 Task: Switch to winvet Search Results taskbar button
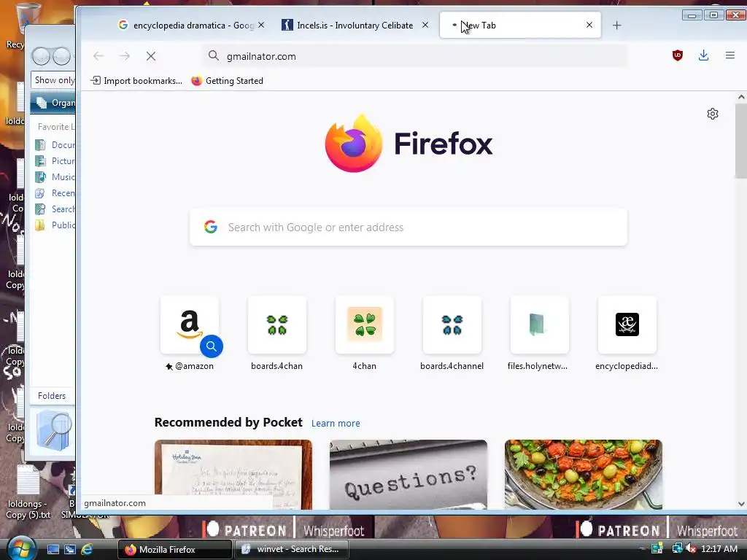(x=291, y=549)
